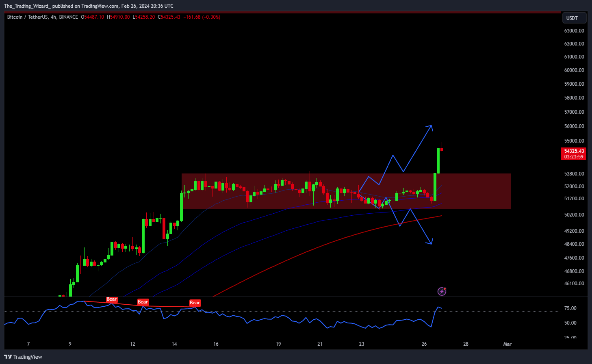The width and height of the screenshot is (592, 364).
Task: Click the 46100.00 price axis label
Action: pyautogui.click(x=574, y=284)
